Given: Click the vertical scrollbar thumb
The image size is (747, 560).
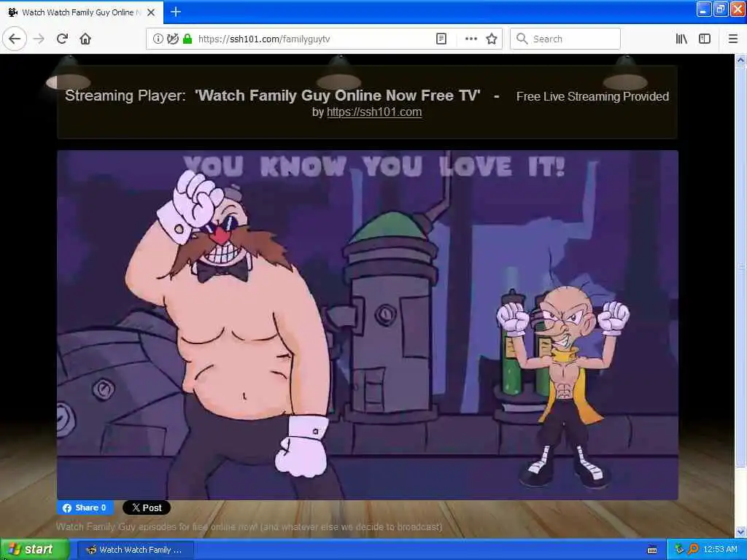Looking at the screenshot, I should point(741,267).
